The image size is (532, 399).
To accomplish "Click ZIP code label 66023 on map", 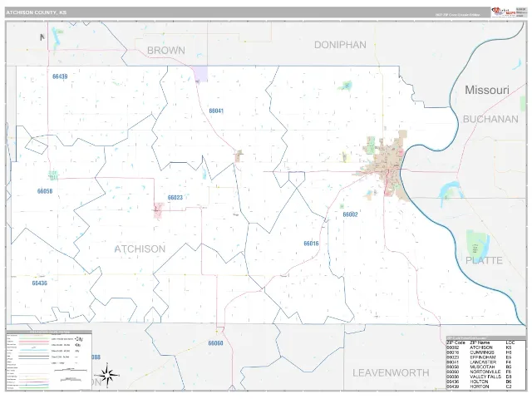I will tap(175, 198).
